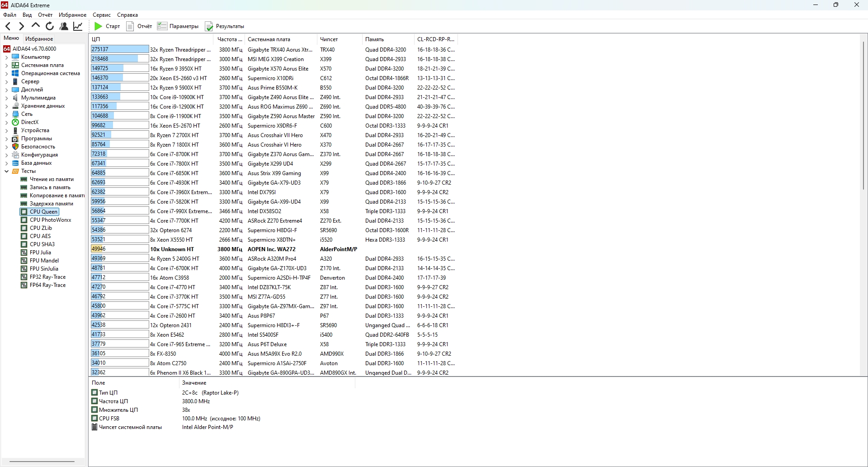Expand the Хранение данных tree node

(6, 106)
